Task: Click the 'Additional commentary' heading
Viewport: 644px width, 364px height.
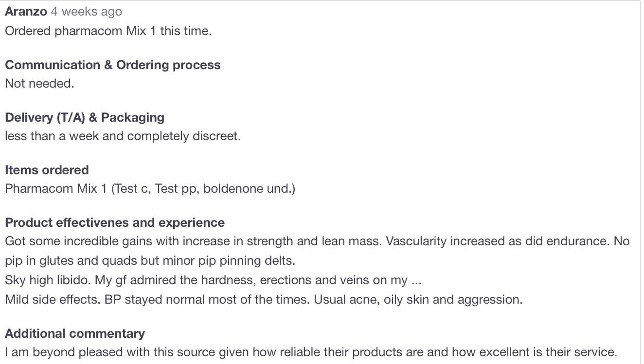Action: (75, 333)
